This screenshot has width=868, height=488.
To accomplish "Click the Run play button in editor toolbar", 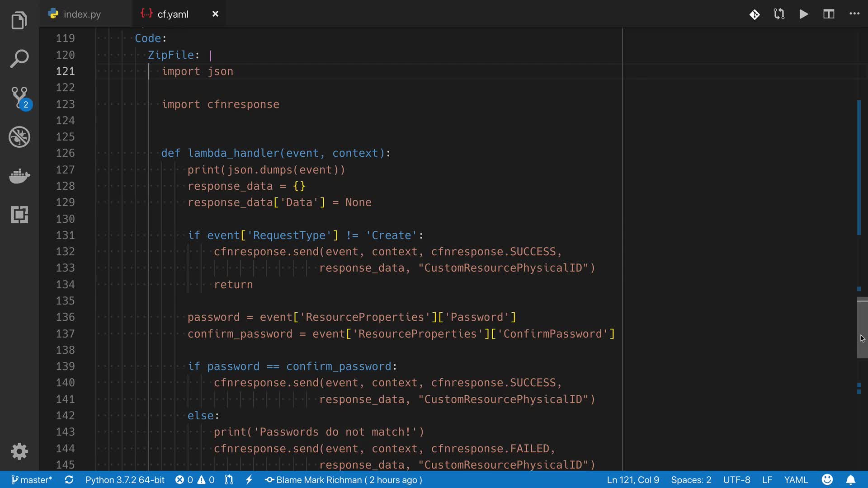I will click(804, 14).
